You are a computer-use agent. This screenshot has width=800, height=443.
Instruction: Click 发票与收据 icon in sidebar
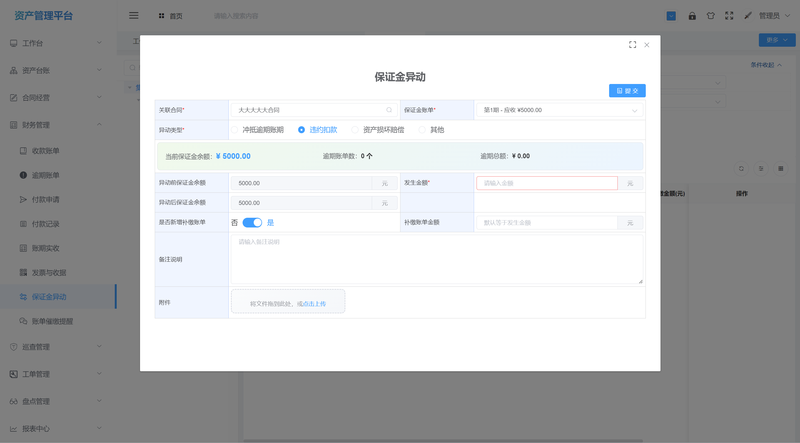coord(23,273)
